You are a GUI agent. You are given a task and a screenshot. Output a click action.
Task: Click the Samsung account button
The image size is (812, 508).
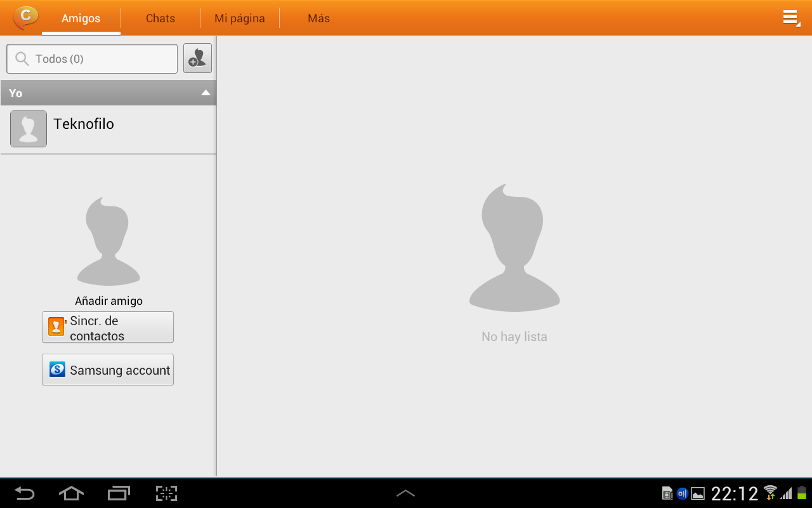[108, 370]
